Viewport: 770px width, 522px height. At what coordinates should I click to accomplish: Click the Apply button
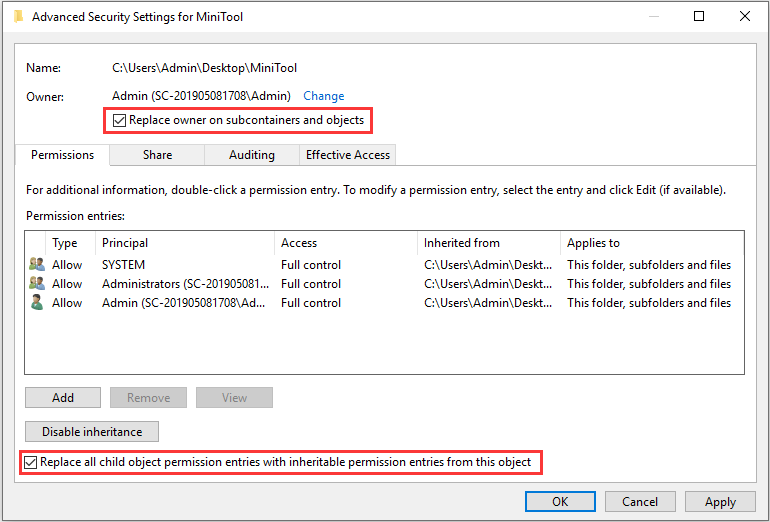coord(720,501)
